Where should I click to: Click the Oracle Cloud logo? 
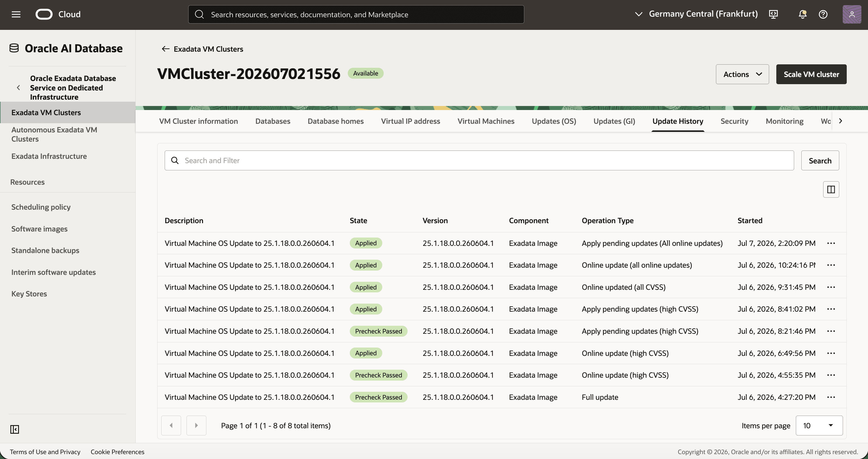[58, 14]
